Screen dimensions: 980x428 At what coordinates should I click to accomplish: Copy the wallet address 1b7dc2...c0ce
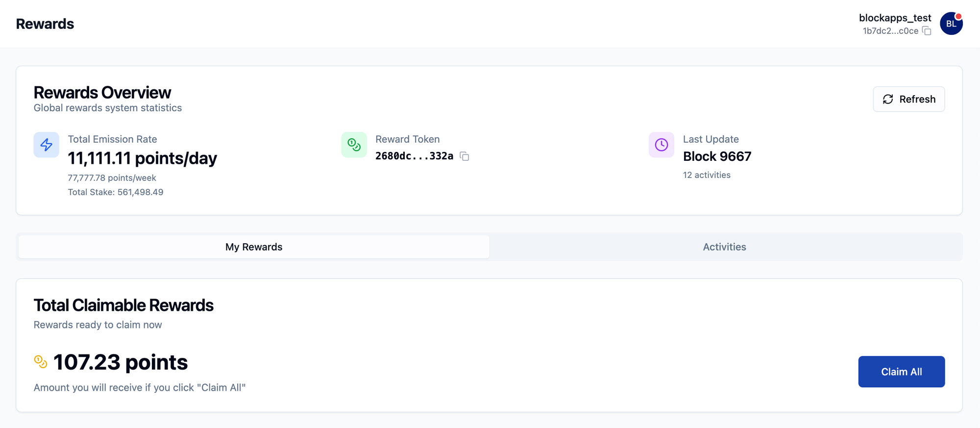927,31
